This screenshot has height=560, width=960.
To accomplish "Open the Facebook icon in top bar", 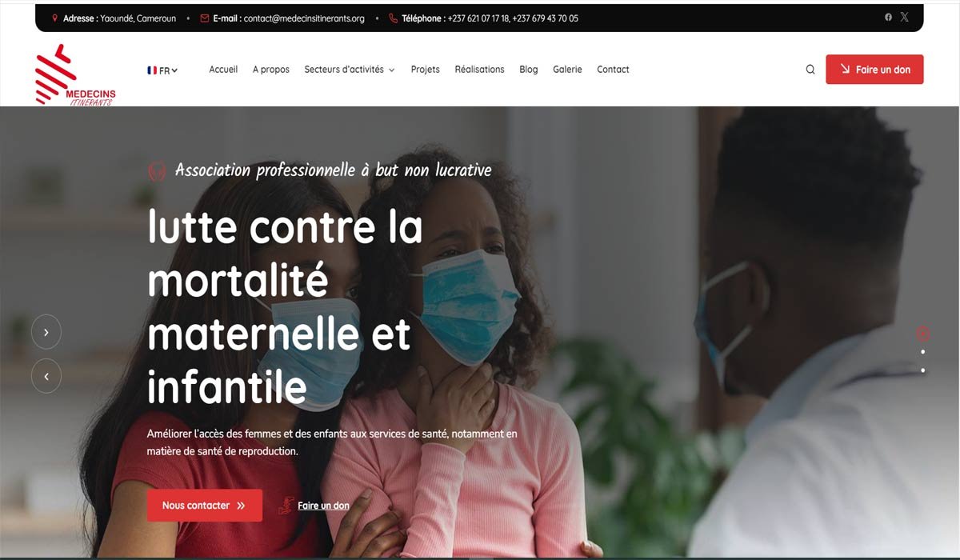I will (x=888, y=17).
